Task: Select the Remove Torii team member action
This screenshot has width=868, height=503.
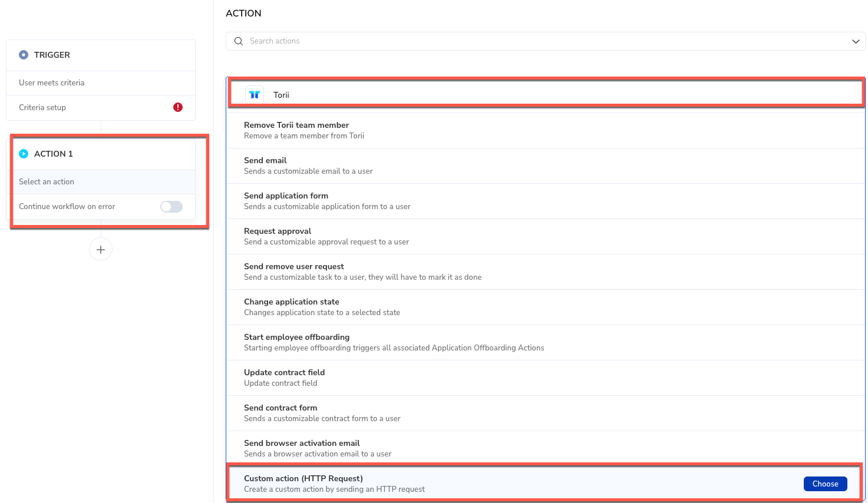Action: [x=546, y=130]
